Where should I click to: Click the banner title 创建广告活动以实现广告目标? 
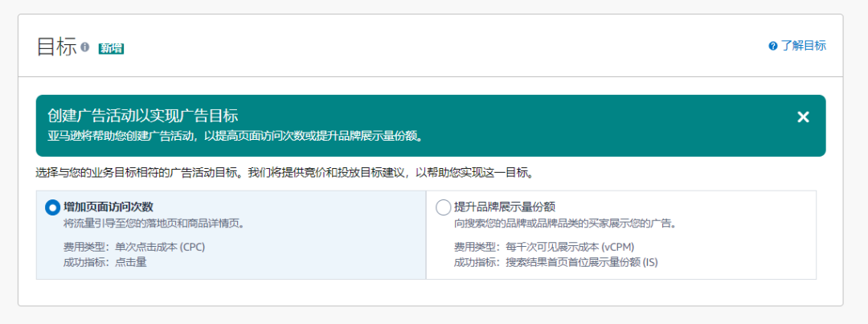point(143,116)
